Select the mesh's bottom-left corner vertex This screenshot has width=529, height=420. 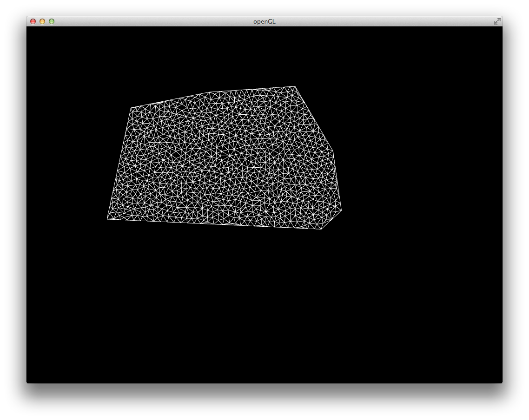point(107,219)
